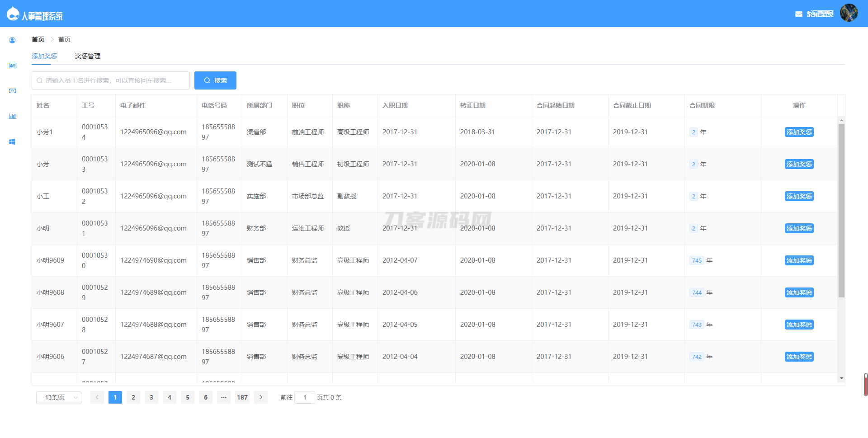Select page 187 in the pagination

coord(242,397)
